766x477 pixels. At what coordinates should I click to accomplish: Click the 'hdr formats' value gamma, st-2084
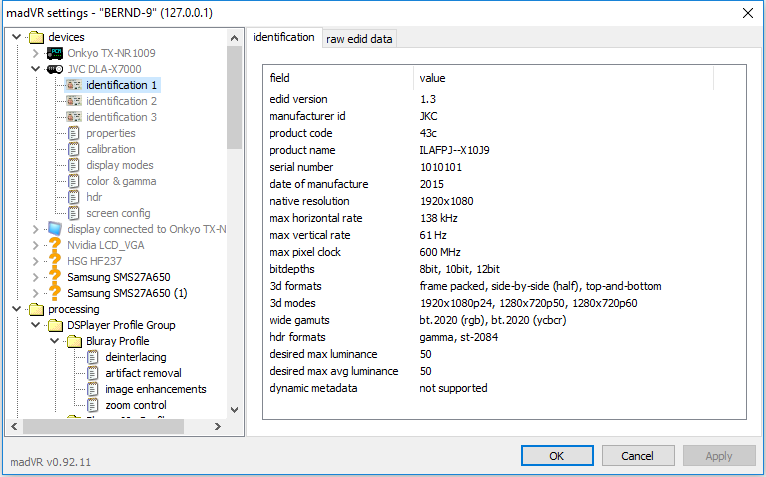459,337
